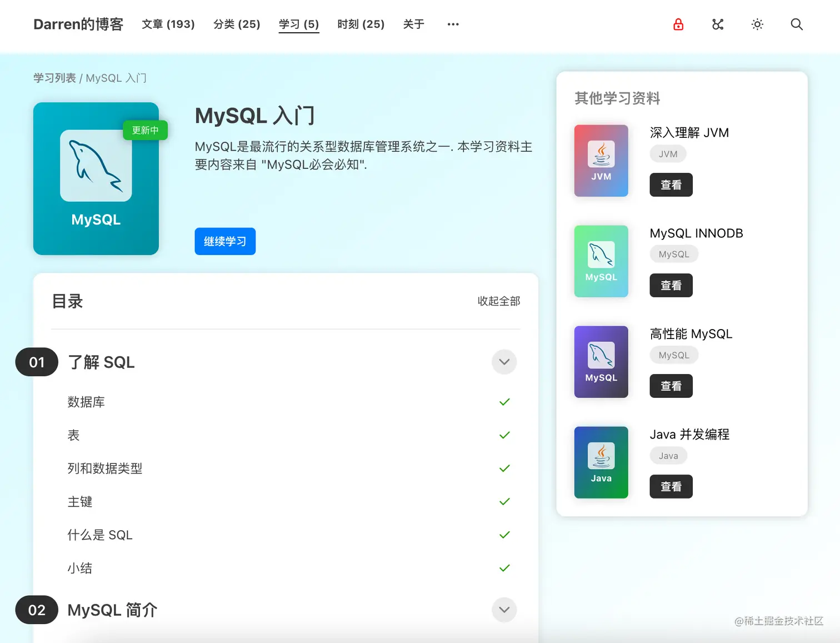Viewport: 840px width, 643px height.
Task: Click the 01 chapter number badge
Action: pos(37,362)
